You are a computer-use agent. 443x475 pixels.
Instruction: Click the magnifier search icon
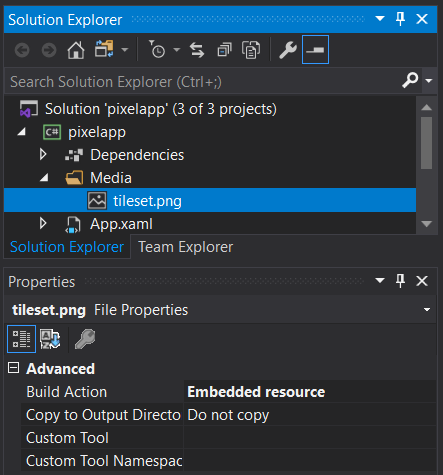[410, 80]
